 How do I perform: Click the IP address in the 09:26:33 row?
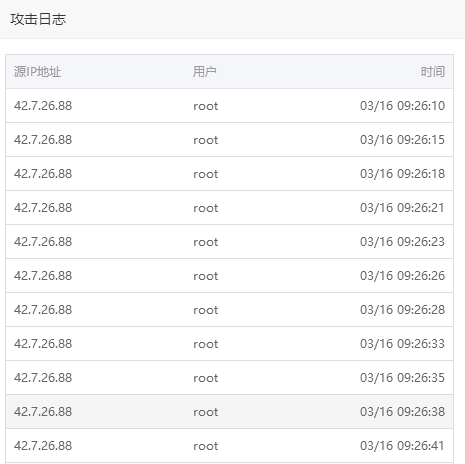43,344
